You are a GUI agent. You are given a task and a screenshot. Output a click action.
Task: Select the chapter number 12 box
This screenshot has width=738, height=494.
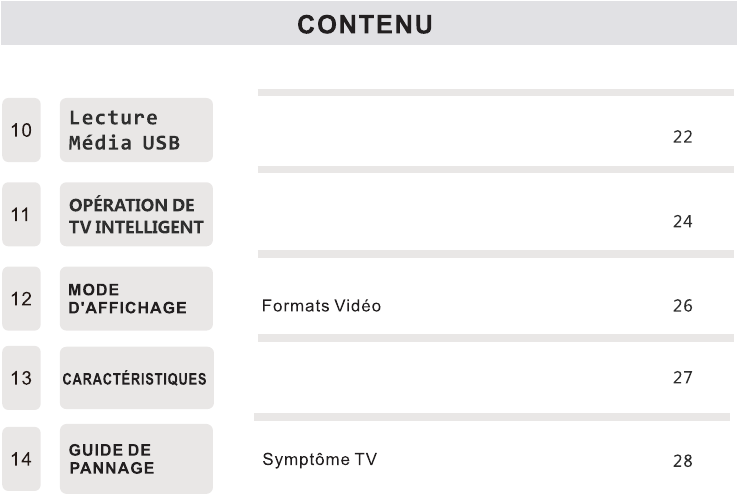pyautogui.click(x=21, y=298)
